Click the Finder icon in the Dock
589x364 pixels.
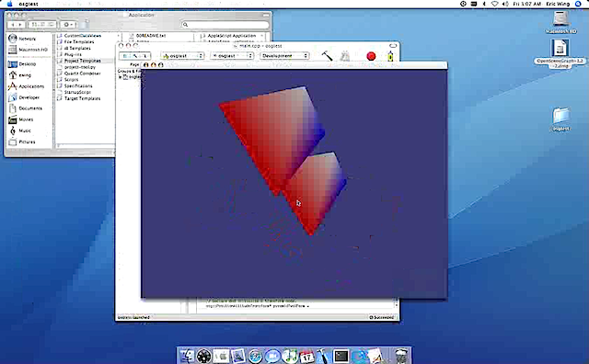point(187,356)
